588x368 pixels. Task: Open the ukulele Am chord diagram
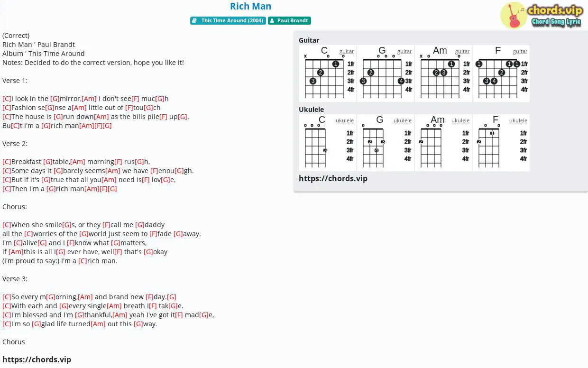[443, 143]
